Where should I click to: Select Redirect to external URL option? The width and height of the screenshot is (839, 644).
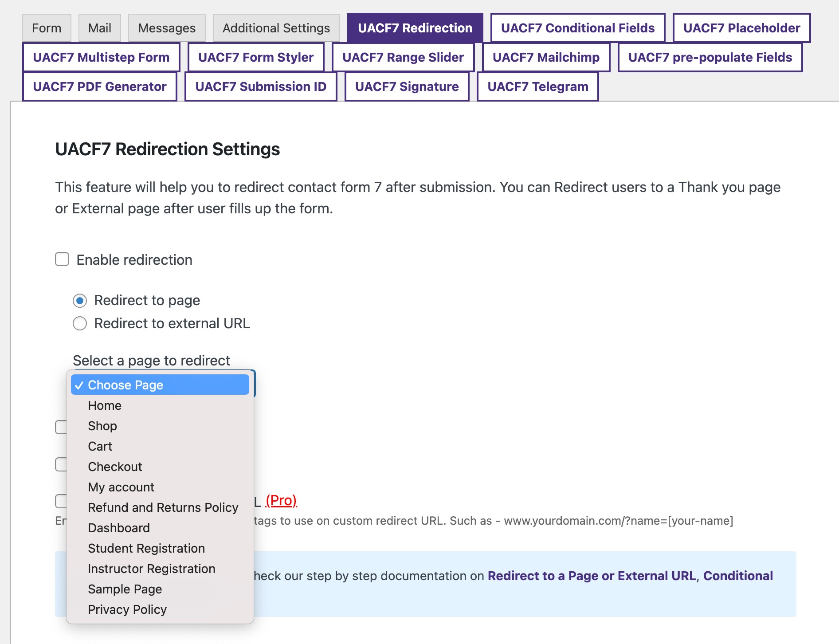(80, 323)
